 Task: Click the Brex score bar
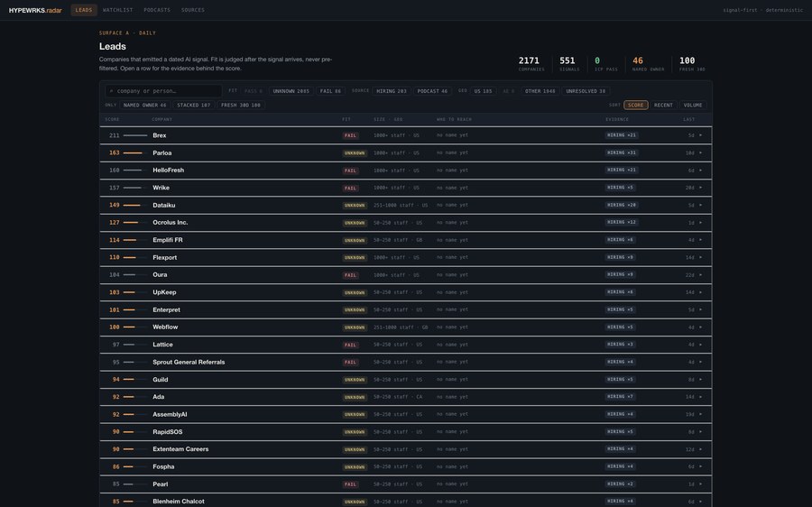[135, 135]
